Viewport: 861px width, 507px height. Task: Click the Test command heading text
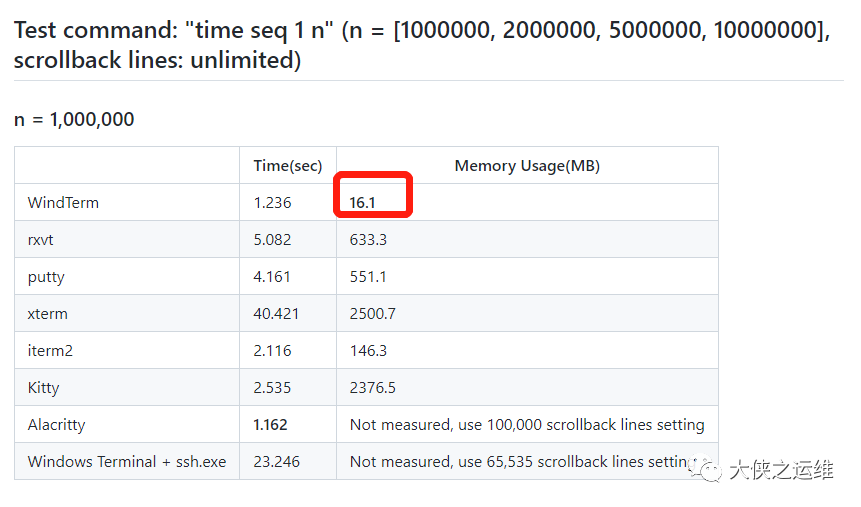422,45
